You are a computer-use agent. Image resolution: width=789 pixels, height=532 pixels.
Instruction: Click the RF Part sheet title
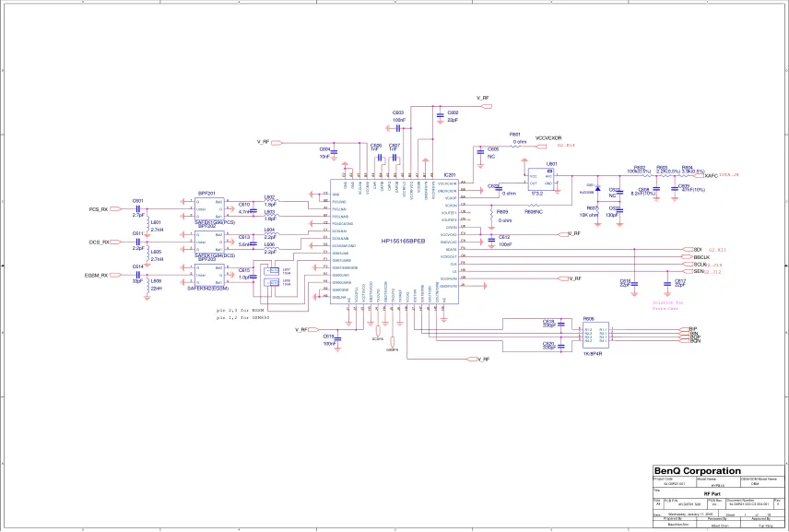click(713, 494)
